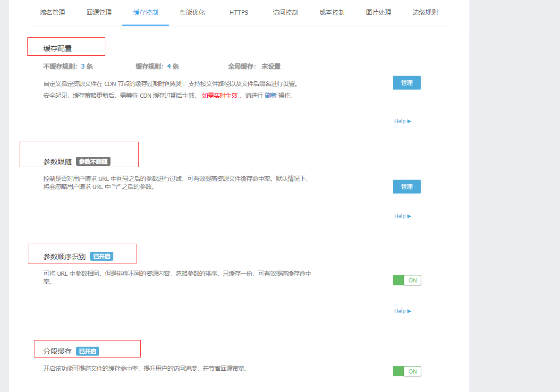Viewport: 560px width, 392px height.
Task: Go to the 性能优化 tab
Action: 192,13
